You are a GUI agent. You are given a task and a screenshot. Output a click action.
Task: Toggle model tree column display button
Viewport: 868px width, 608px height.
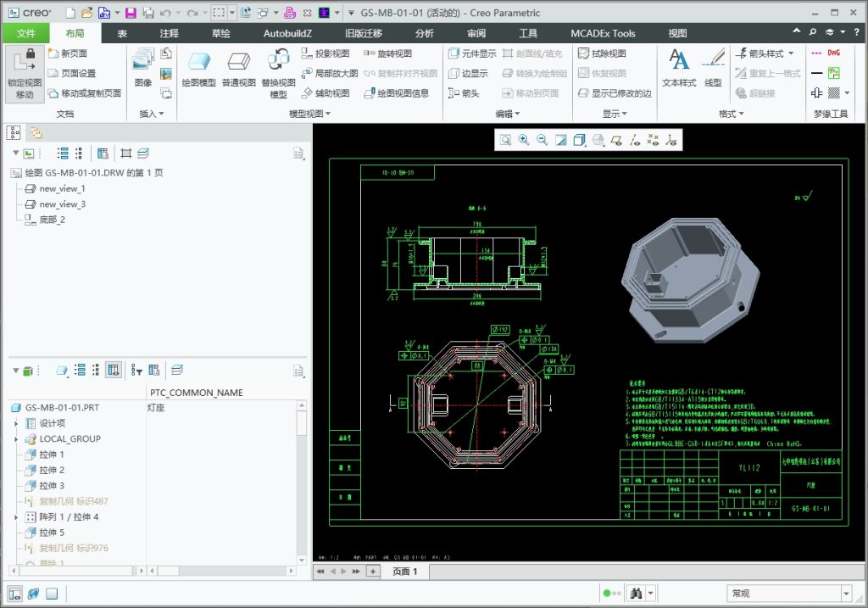click(x=114, y=370)
